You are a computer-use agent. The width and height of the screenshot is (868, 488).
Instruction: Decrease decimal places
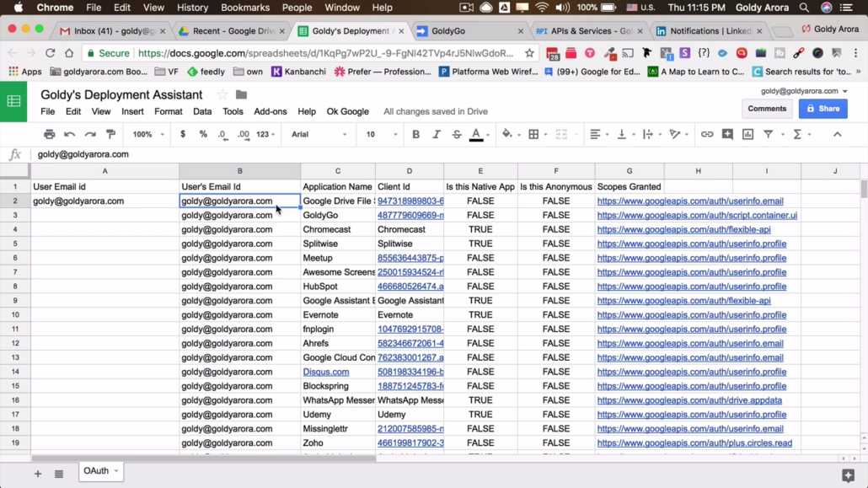coord(222,135)
